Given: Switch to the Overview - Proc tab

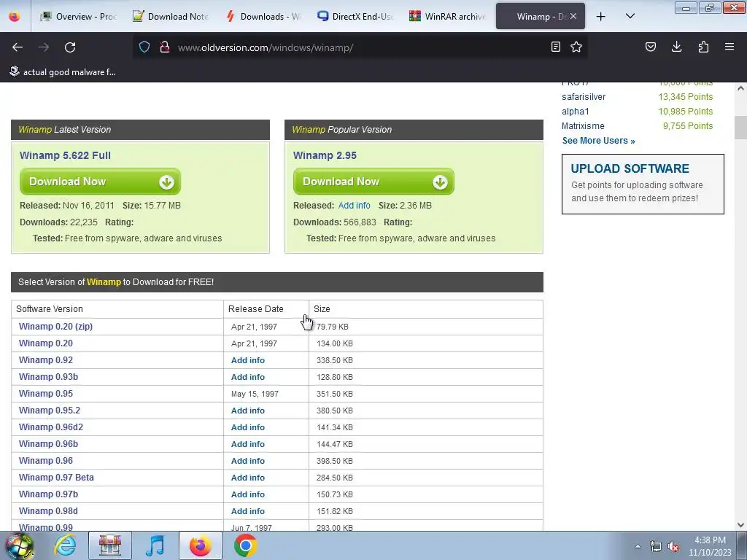Looking at the screenshot, I should pyautogui.click(x=79, y=17).
